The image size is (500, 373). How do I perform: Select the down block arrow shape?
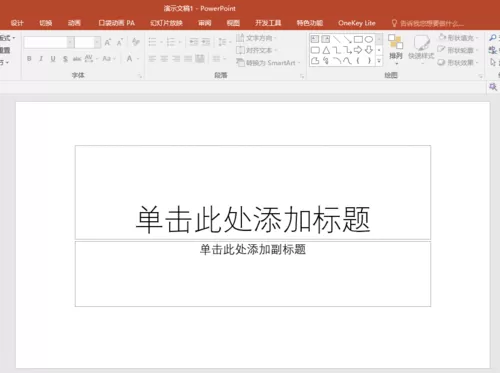click(x=369, y=50)
